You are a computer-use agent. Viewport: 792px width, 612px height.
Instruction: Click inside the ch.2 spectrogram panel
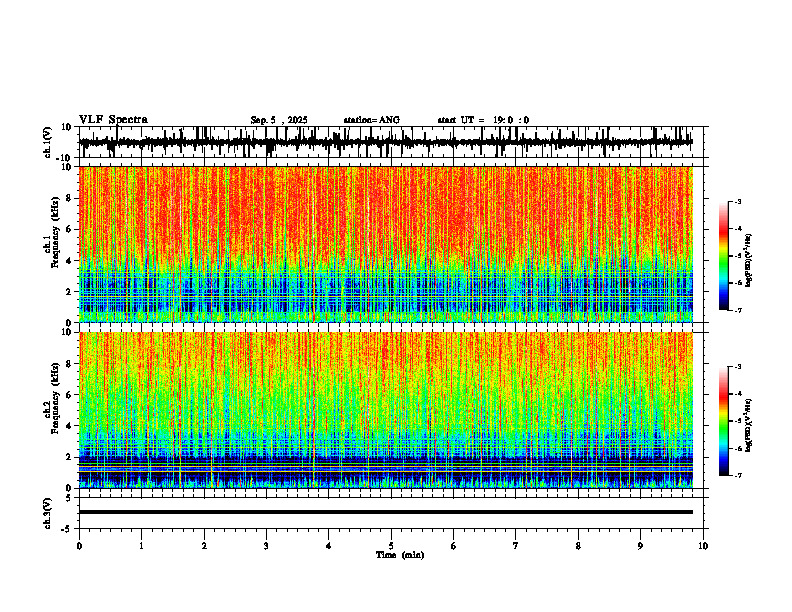[386, 410]
